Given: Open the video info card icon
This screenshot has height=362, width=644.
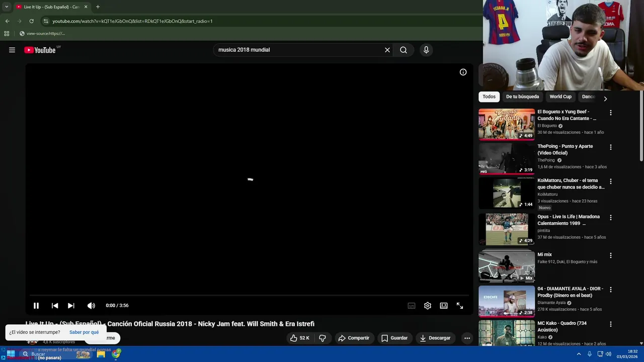Looking at the screenshot, I should (x=463, y=72).
